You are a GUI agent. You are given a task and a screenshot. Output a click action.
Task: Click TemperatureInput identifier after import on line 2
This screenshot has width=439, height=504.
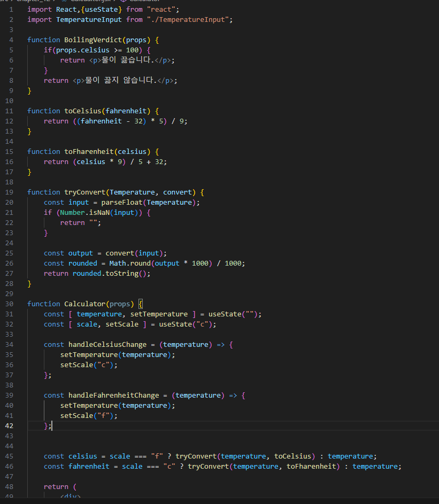(x=89, y=20)
